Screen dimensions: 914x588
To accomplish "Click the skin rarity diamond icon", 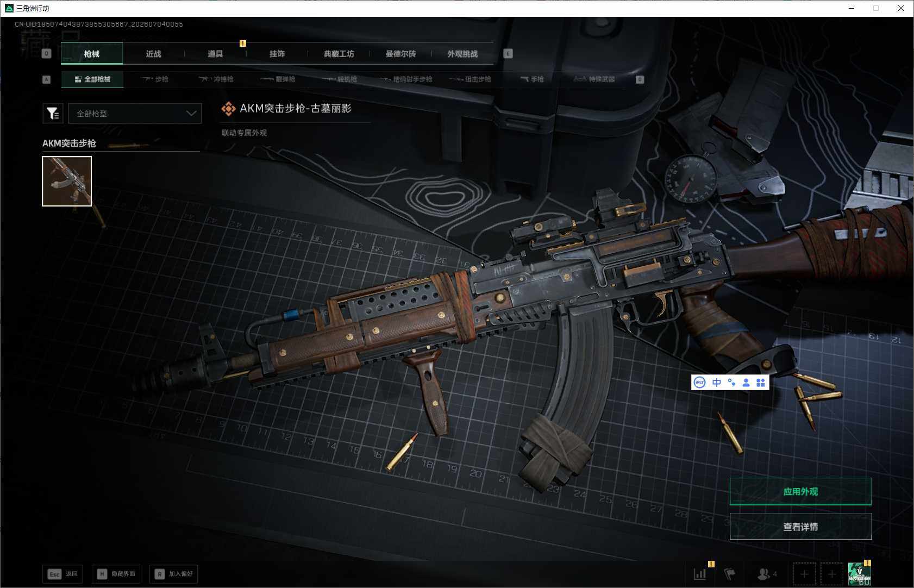I will (x=228, y=109).
